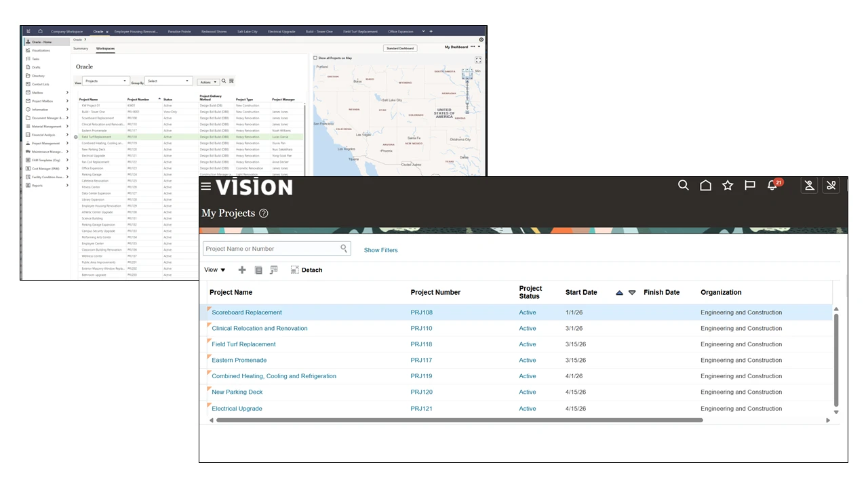Close the Oracle tab using its X

coord(106,32)
